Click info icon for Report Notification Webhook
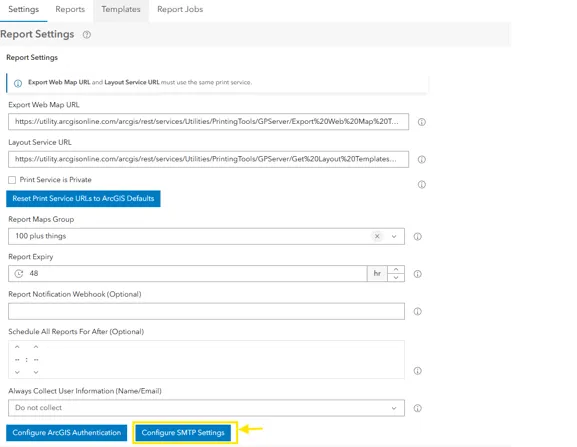Image resolution: width=577 pixels, height=447 pixels. tap(417, 312)
